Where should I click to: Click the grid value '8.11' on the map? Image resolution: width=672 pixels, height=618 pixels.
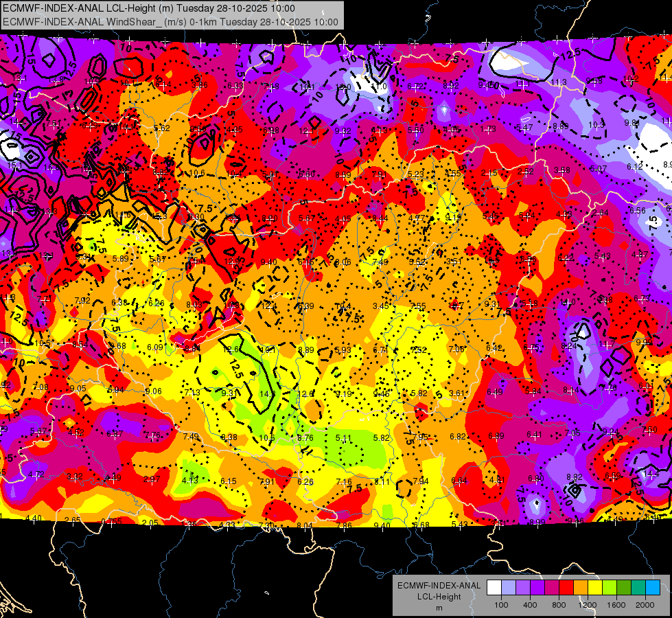tap(382, 482)
